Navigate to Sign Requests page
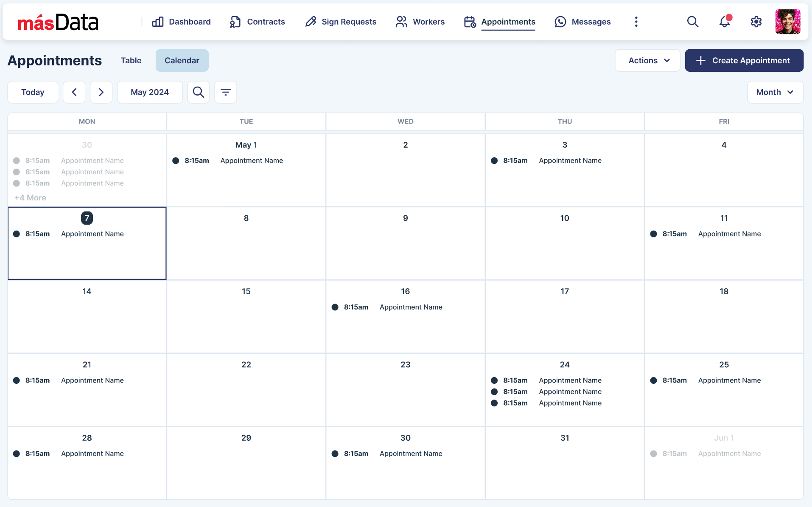 [341, 22]
